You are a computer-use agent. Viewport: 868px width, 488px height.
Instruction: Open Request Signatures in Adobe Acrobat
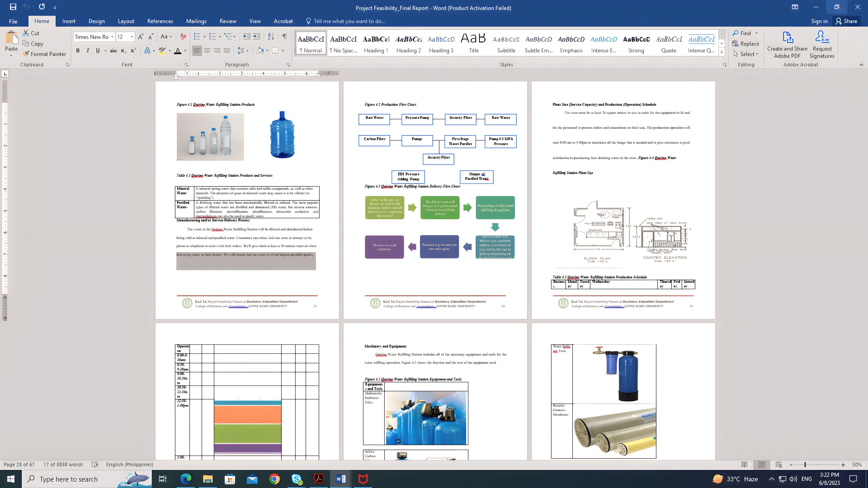pyautogui.click(x=822, y=45)
